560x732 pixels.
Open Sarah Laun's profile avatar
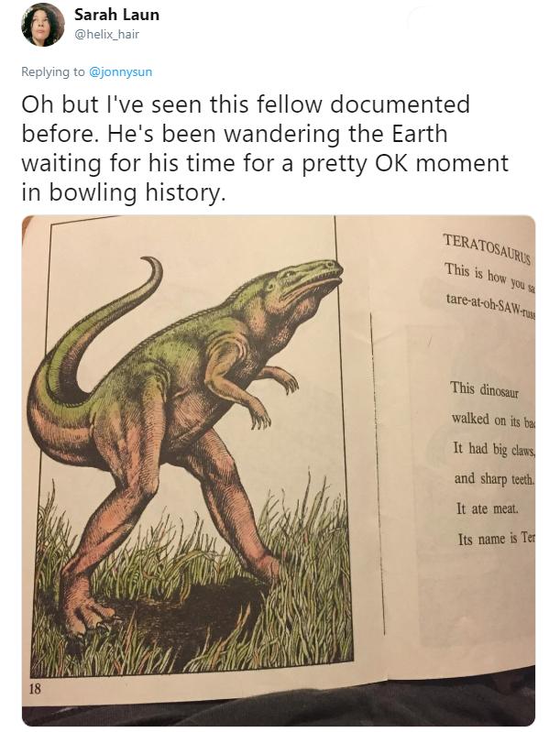[43, 25]
